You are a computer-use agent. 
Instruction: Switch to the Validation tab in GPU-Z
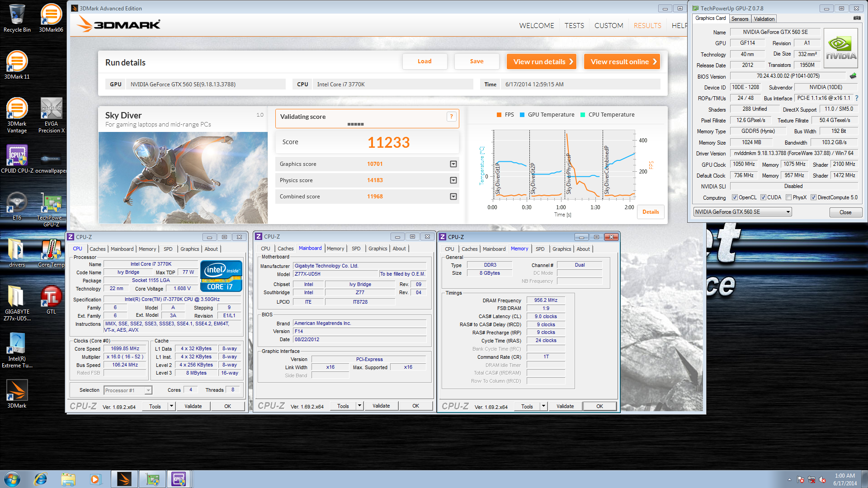(764, 19)
